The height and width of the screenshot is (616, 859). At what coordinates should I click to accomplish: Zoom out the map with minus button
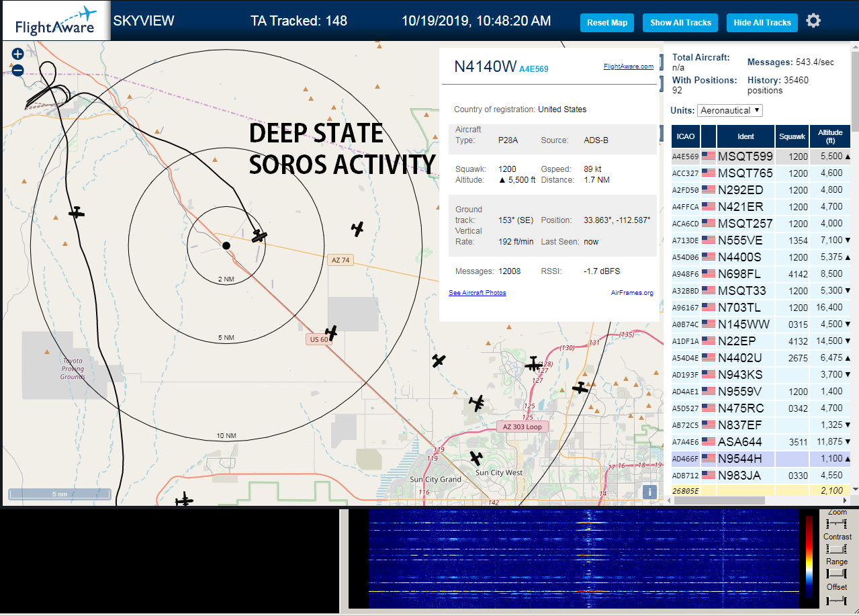point(18,70)
